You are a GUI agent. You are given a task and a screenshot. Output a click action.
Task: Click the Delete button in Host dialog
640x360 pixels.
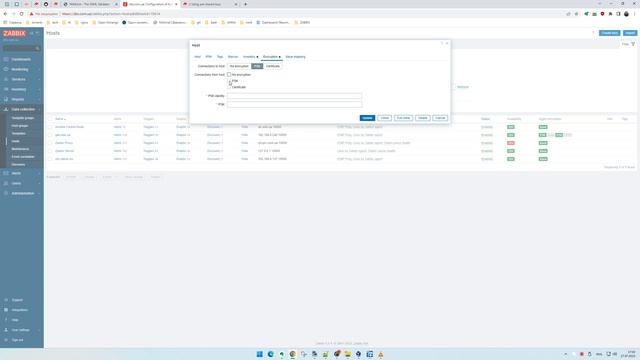[422, 118]
